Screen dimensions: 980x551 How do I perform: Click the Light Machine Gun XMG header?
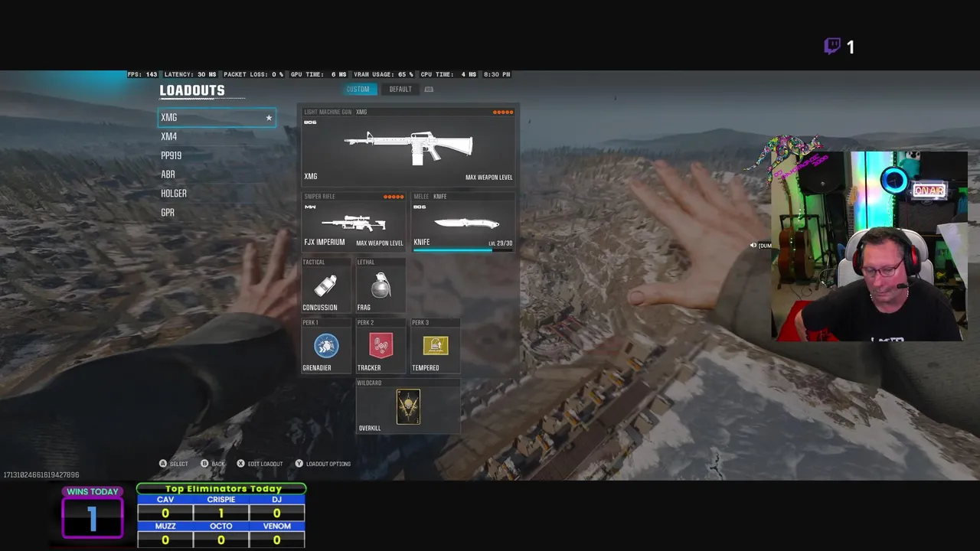pos(335,112)
